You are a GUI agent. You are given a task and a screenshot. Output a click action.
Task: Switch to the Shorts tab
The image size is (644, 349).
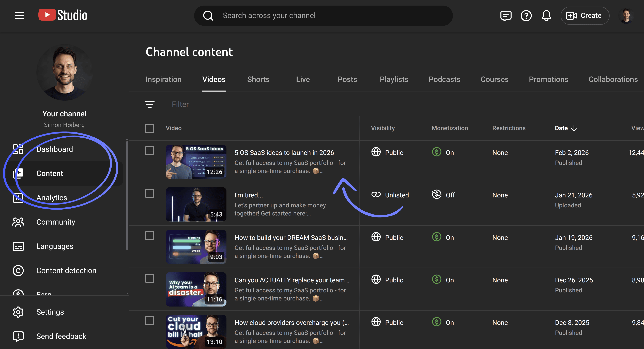pos(258,79)
